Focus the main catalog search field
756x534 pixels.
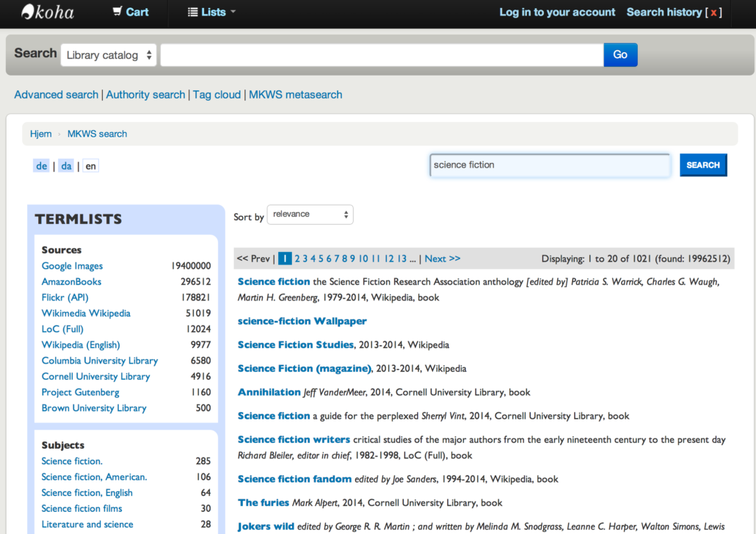(382, 55)
